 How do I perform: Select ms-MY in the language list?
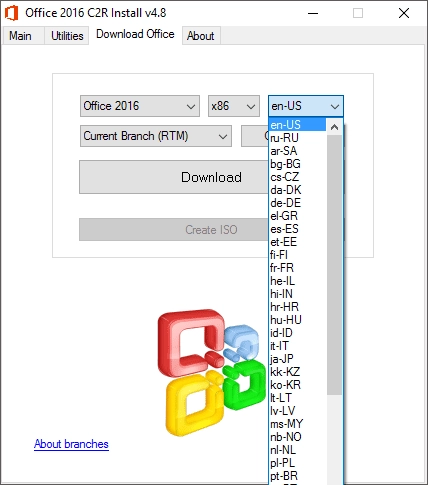[297, 424]
